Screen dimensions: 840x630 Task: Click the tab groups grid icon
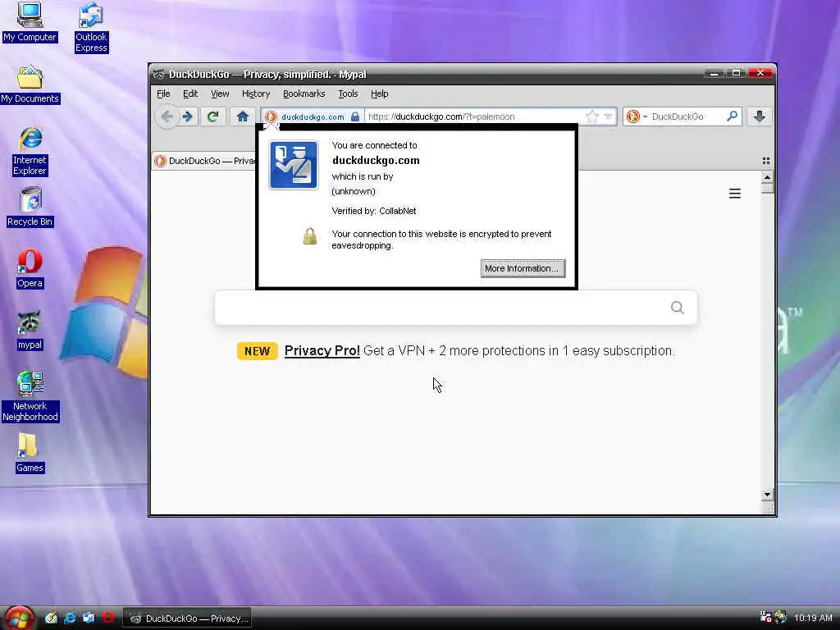(766, 161)
